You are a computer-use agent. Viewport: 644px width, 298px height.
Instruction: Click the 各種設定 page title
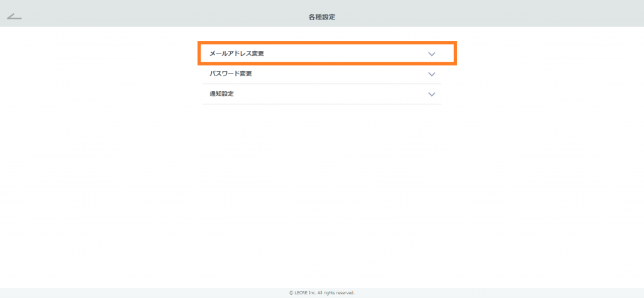(x=321, y=17)
